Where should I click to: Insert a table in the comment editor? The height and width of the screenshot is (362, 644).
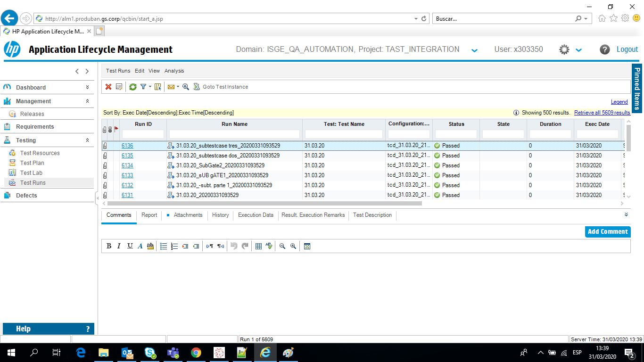[258, 246]
